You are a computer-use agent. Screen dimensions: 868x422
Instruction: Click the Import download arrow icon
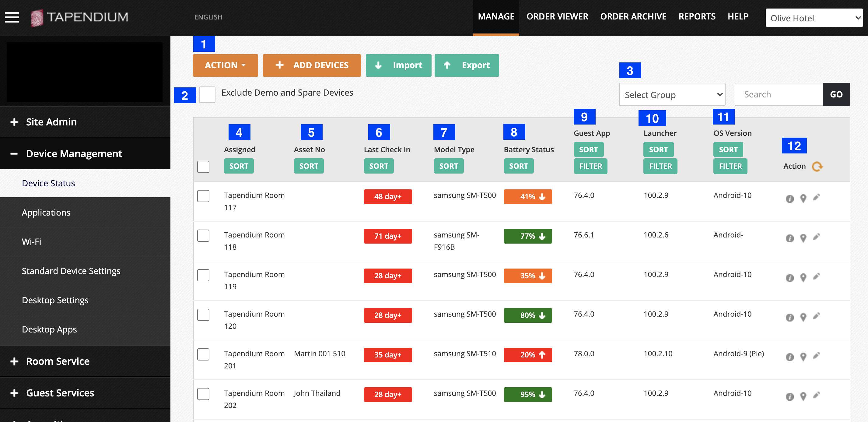pyautogui.click(x=379, y=65)
